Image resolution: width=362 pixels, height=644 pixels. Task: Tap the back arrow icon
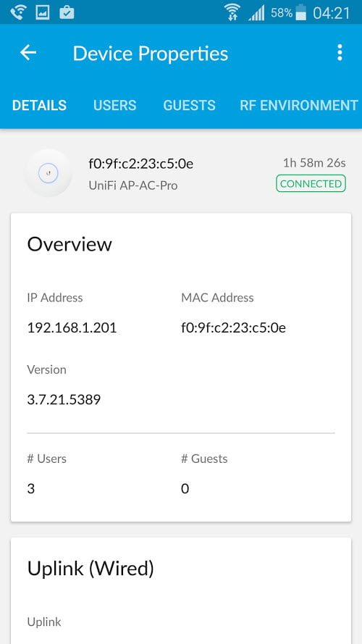pos(28,53)
